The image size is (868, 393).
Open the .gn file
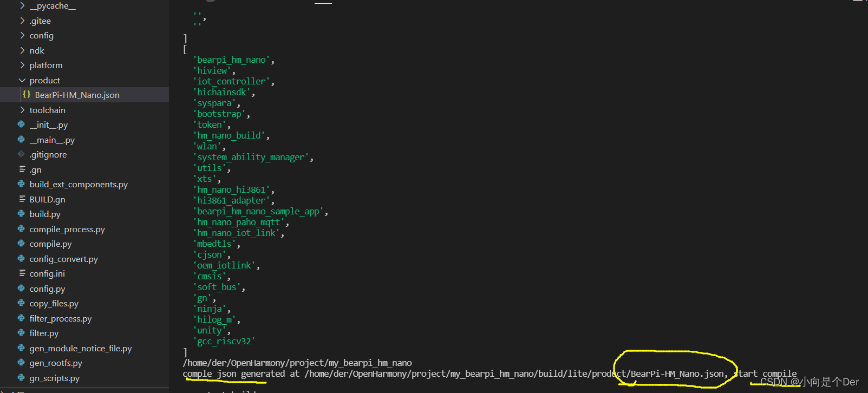point(36,170)
